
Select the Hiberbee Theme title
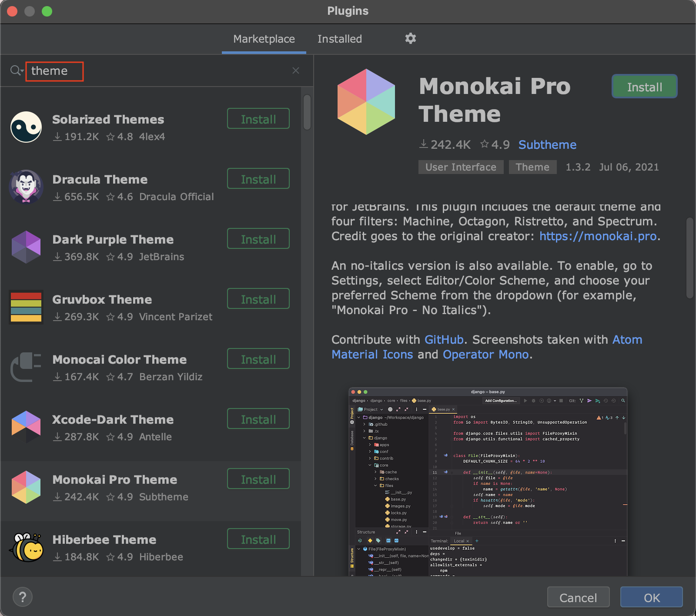pos(104,539)
